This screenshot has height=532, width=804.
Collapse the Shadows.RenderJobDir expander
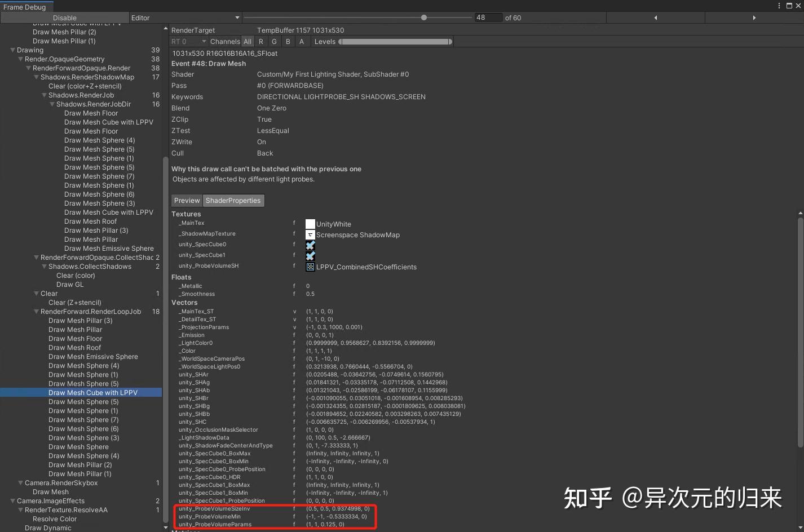coord(52,104)
